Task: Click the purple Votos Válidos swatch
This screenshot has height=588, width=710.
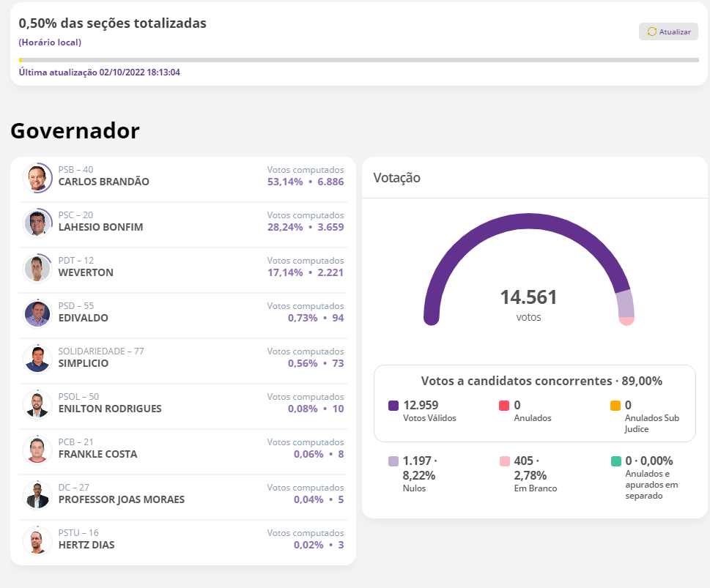Action: point(393,406)
